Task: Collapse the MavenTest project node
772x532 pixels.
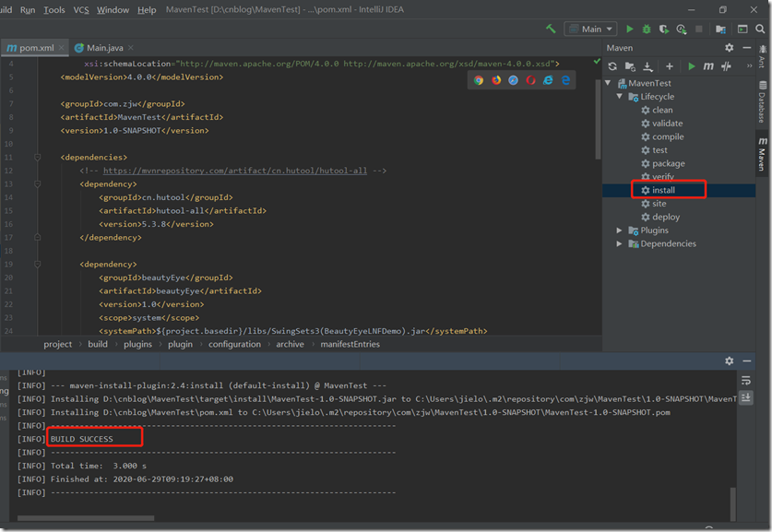Action: pos(608,83)
